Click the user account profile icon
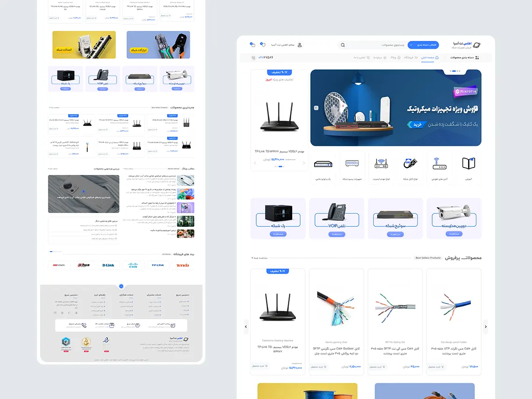This screenshot has width=532, height=399. tap(300, 45)
